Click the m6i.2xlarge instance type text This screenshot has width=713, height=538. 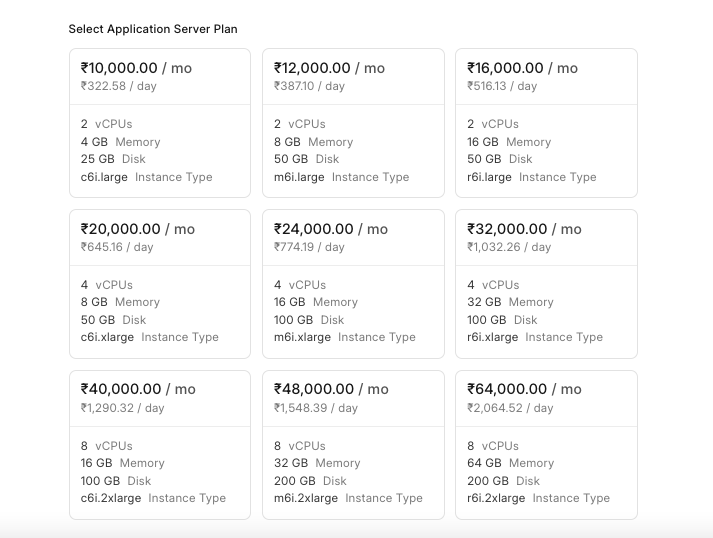pos(306,498)
